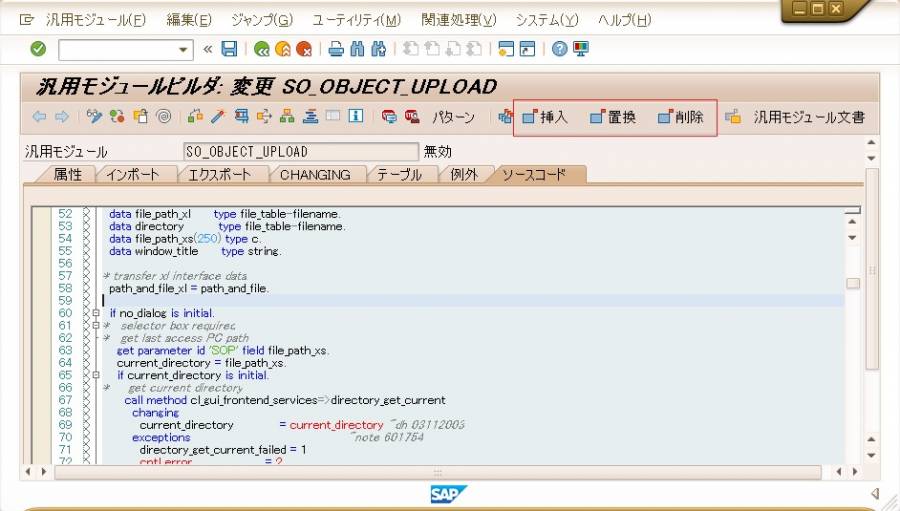Click the 削除 delete button
This screenshot has height=511, width=900.
680,117
